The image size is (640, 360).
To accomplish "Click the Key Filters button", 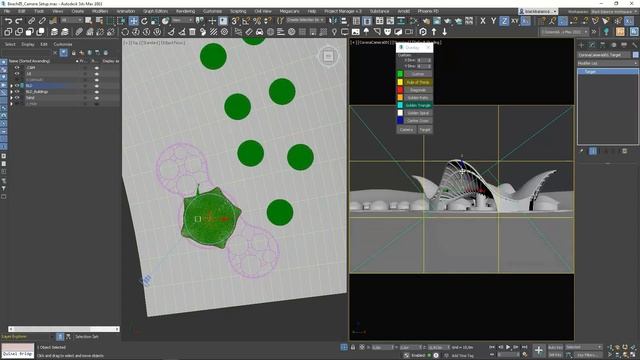I will [587, 355].
